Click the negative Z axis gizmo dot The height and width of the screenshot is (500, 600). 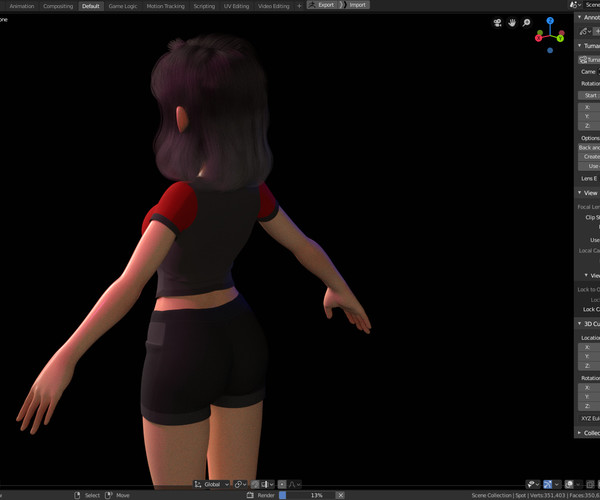click(x=550, y=50)
